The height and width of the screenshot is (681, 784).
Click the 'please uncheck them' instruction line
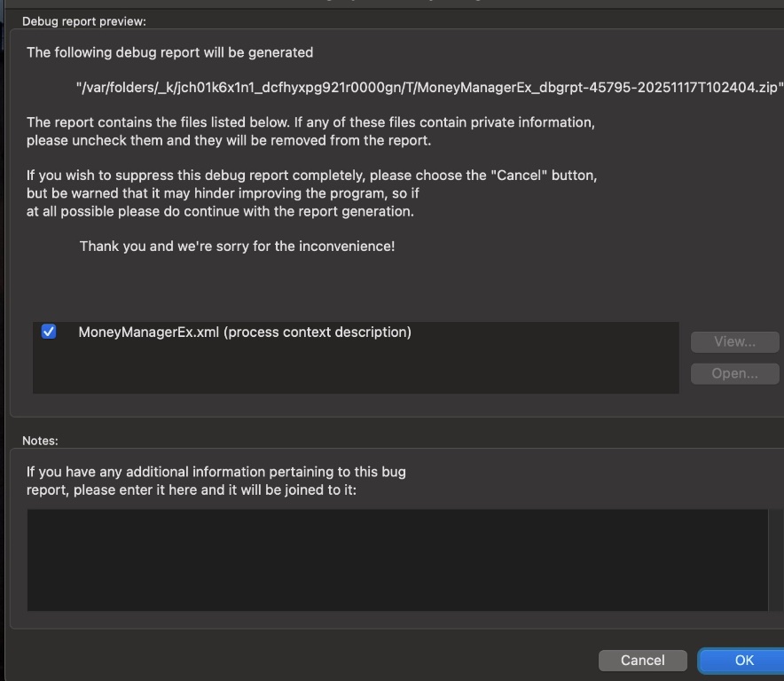(x=228, y=140)
